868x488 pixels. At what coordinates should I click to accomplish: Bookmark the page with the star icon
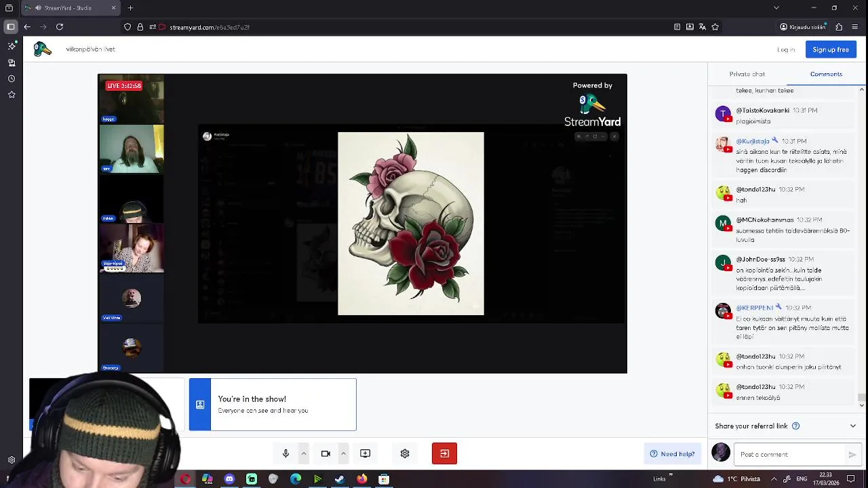click(x=715, y=27)
